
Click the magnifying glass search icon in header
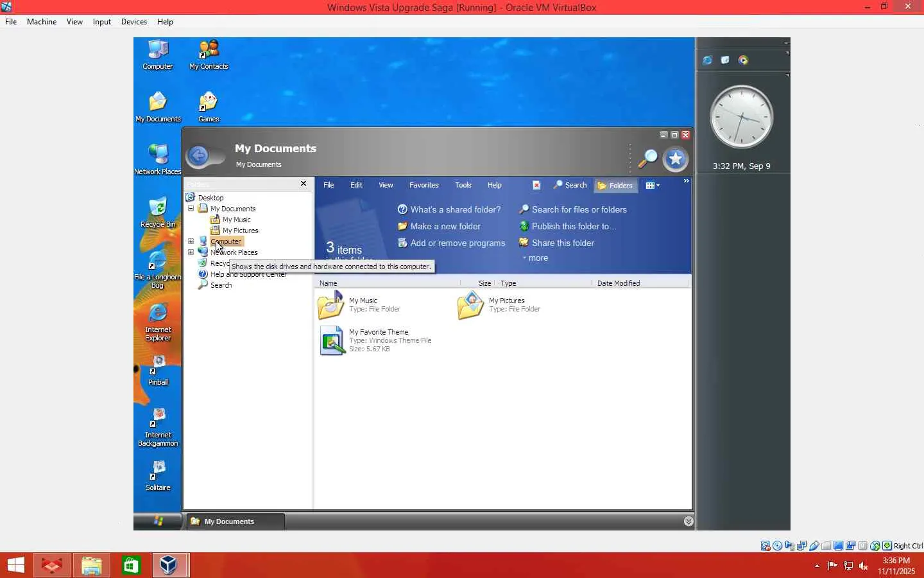647,159
